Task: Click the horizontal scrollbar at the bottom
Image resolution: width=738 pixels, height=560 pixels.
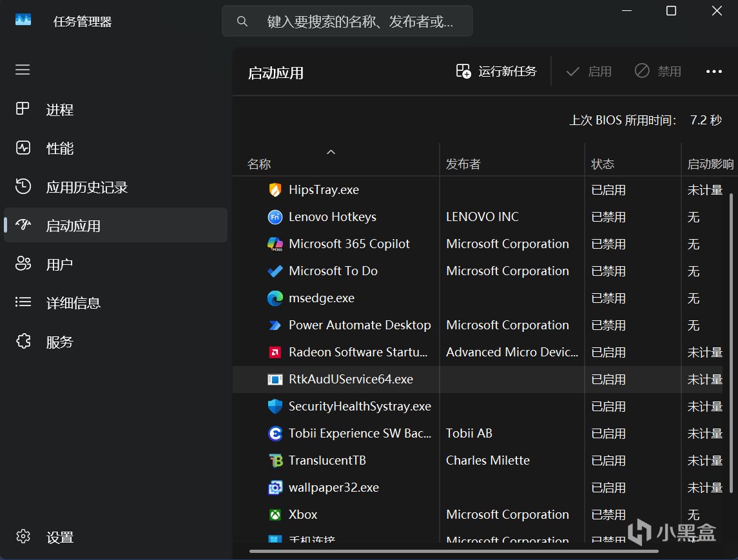Action: coord(454,551)
